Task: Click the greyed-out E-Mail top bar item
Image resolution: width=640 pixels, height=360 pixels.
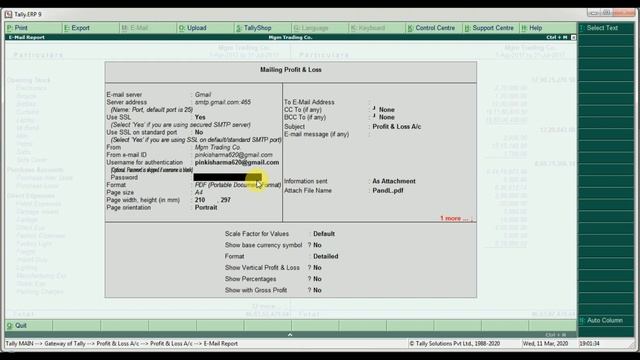Action: [135, 28]
